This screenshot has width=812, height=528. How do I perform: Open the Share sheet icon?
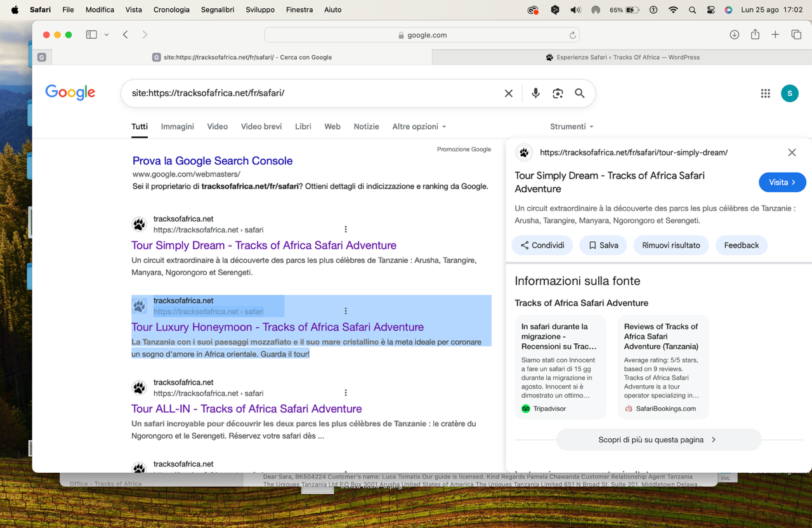pyautogui.click(x=755, y=35)
